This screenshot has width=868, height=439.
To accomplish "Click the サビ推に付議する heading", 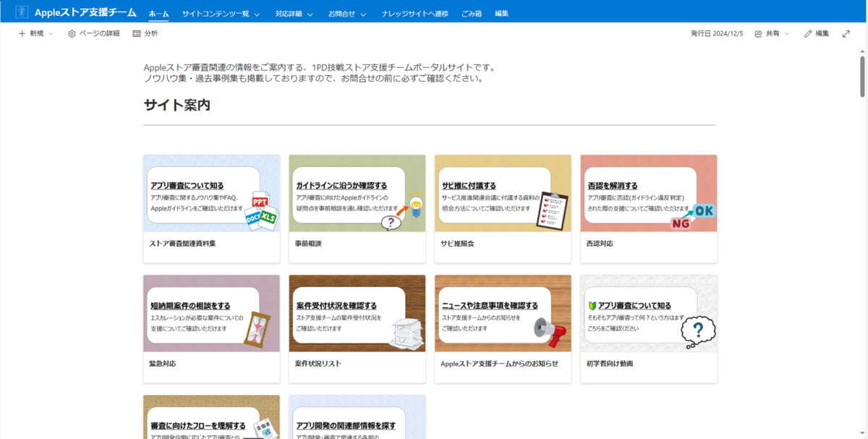I will [469, 186].
